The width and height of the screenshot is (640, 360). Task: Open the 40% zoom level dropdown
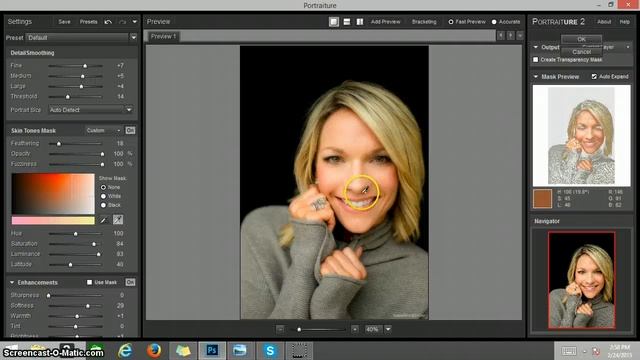(x=388, y=329)
